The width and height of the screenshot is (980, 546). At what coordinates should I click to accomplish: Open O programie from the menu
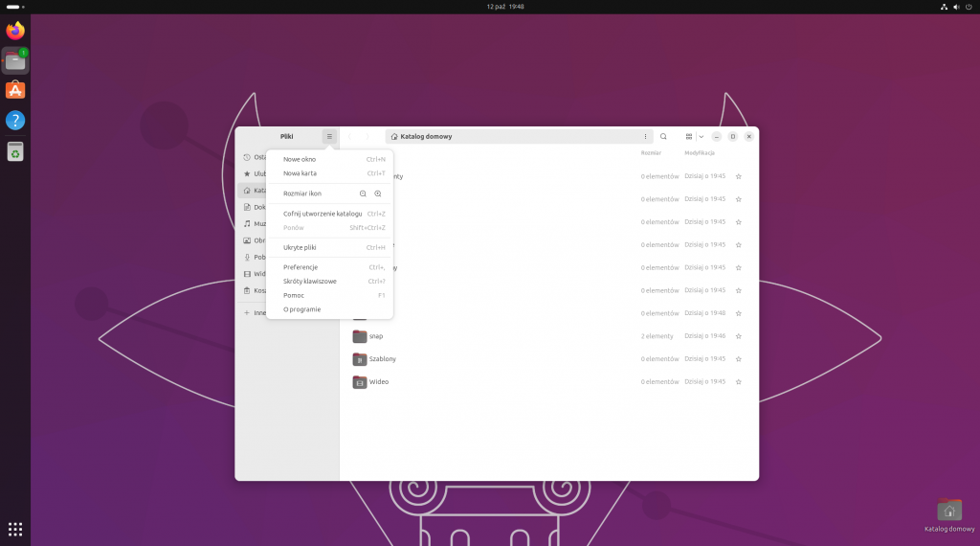pos(329,309)
